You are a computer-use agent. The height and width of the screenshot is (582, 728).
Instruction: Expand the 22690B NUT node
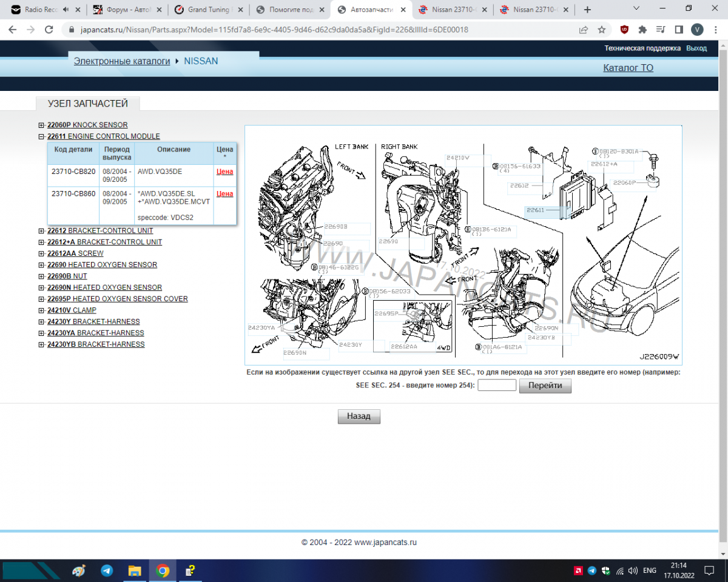click(x=41, y=276)
